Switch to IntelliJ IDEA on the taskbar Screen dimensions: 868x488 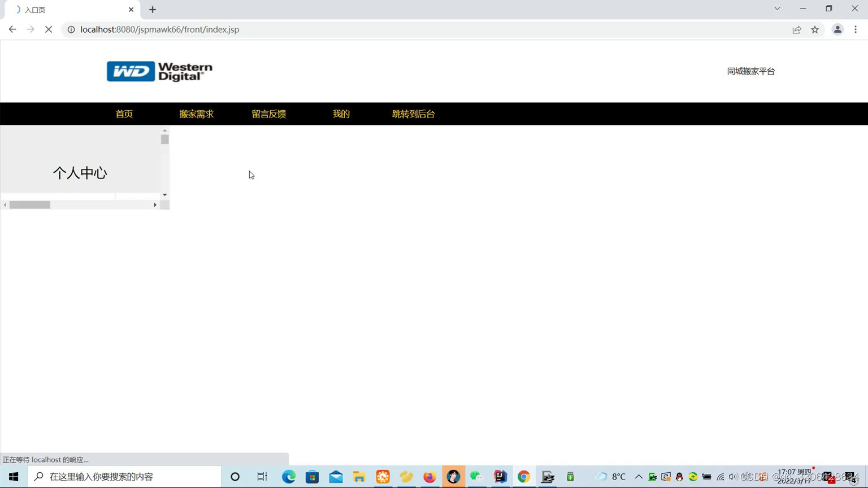500,477
